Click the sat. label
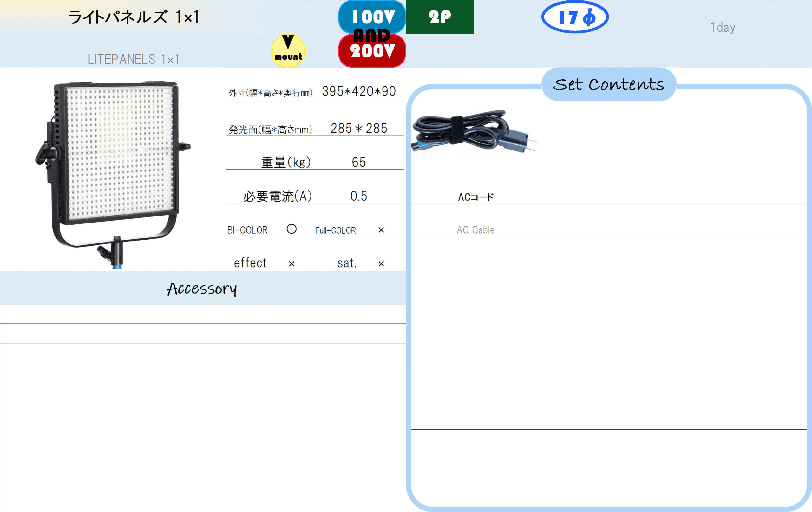The image size is (812, 512). 347,263
